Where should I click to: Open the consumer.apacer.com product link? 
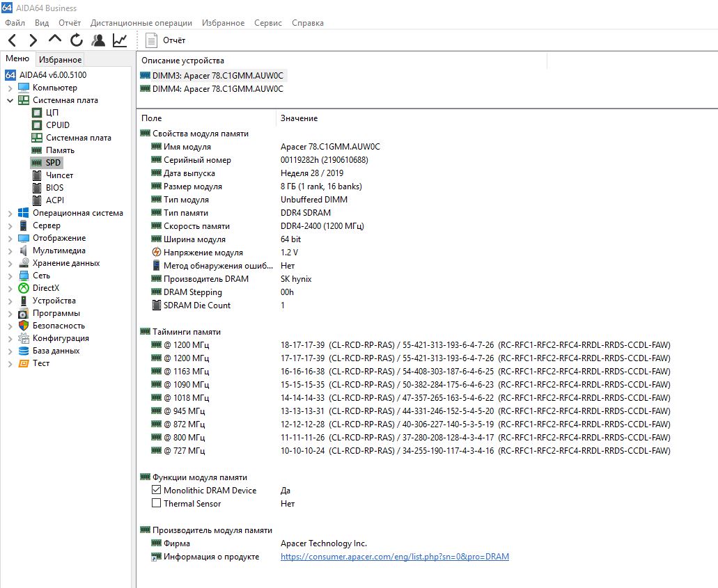click(x=395, y=557)
